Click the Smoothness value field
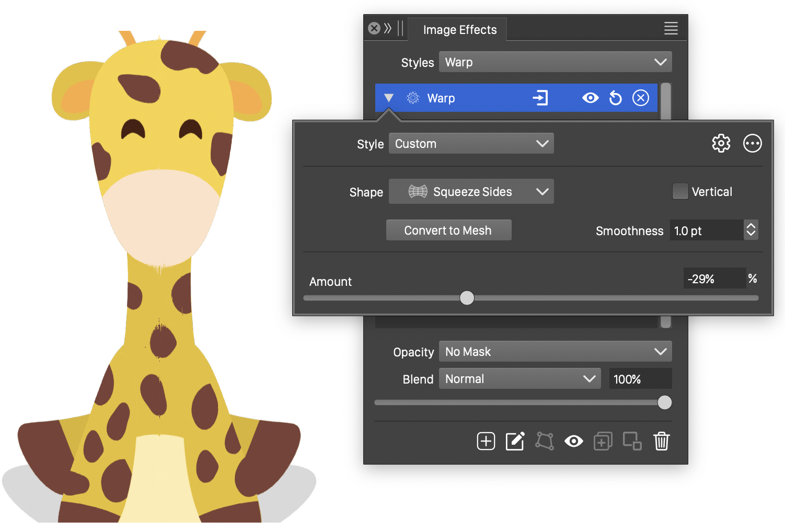 click(706, 230)
